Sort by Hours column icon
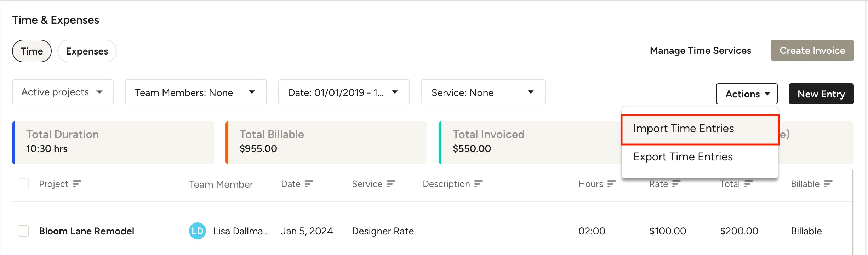Image resolution: width=868 pixels, height=255 pixels. tap(611, 184)
